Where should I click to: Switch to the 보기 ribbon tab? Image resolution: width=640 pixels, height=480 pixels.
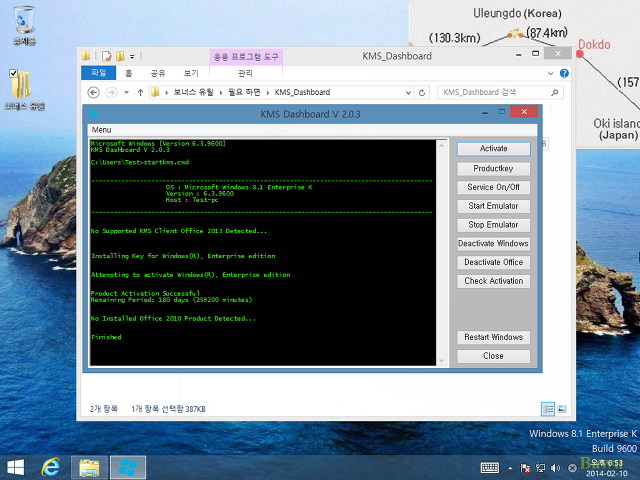tap(191, 73)
